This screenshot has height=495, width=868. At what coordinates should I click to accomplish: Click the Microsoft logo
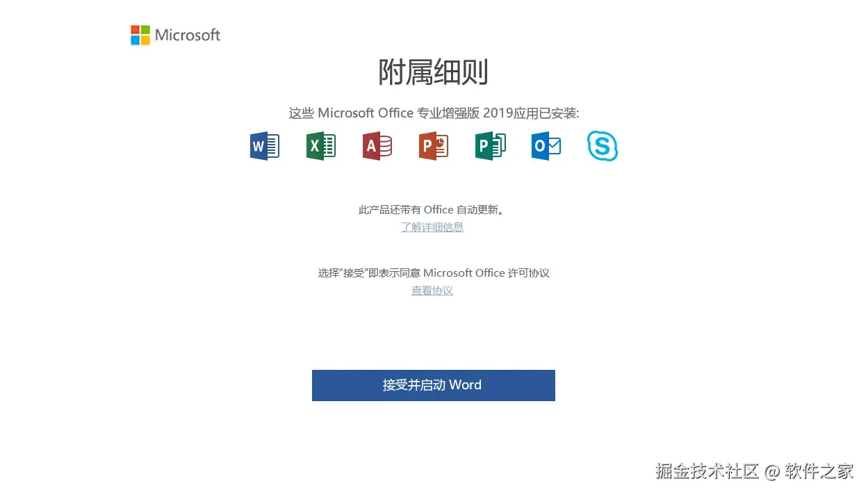pyautogui.click(x=175, y=35)
